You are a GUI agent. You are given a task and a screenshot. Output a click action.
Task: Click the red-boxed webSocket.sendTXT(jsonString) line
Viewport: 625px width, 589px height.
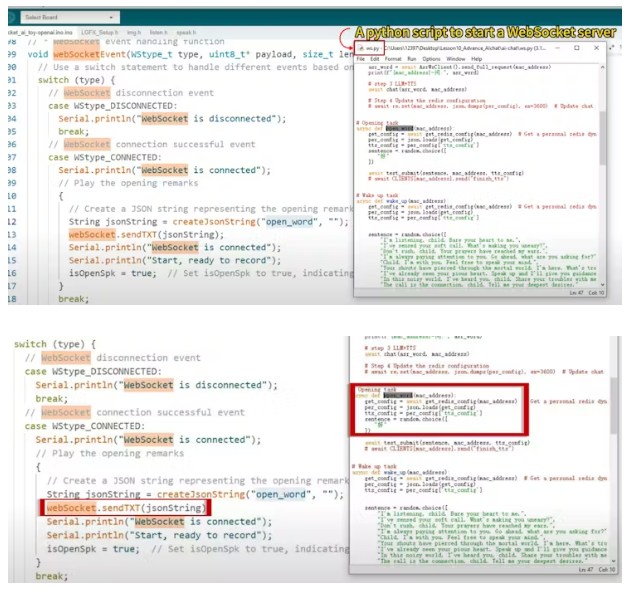coord(126,508)
